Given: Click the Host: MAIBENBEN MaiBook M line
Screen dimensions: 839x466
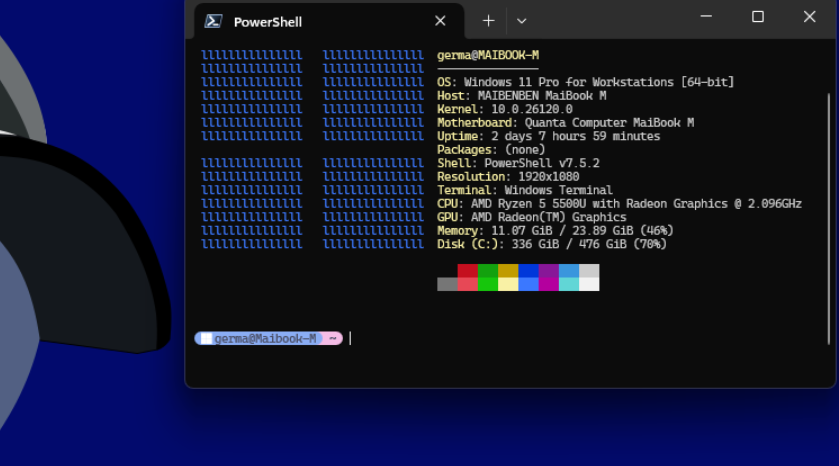Looking at the screenshot, I should [x=522, y=96].
